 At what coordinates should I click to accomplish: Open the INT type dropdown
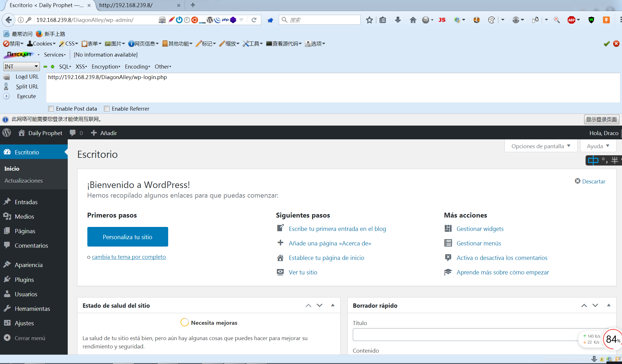click(x=21, y=67)
